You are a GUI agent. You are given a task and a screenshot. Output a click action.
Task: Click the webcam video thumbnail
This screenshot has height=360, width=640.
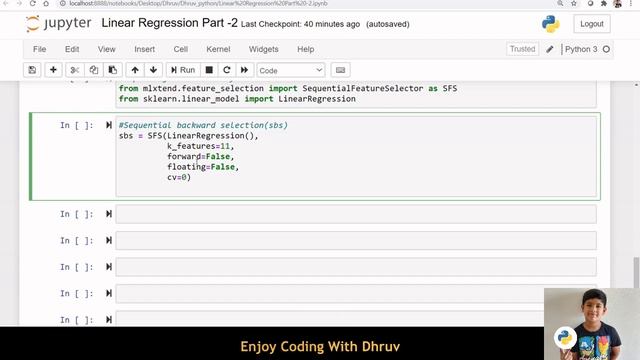[592, 324]
